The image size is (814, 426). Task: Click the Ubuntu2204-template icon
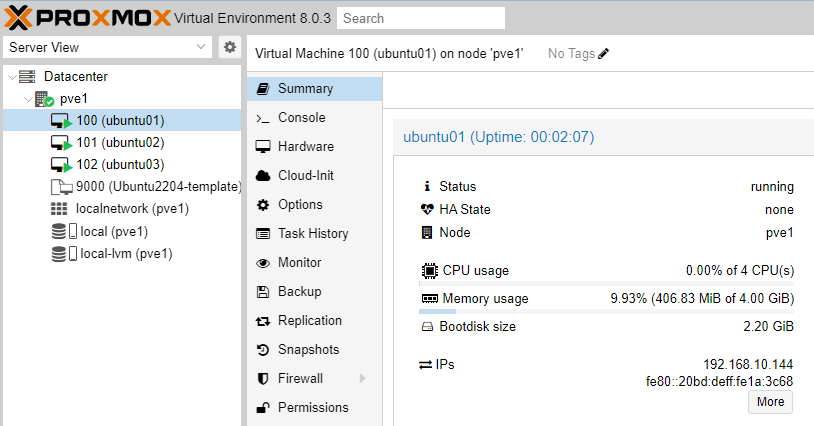pyautogui.click(x=61, y=187)
